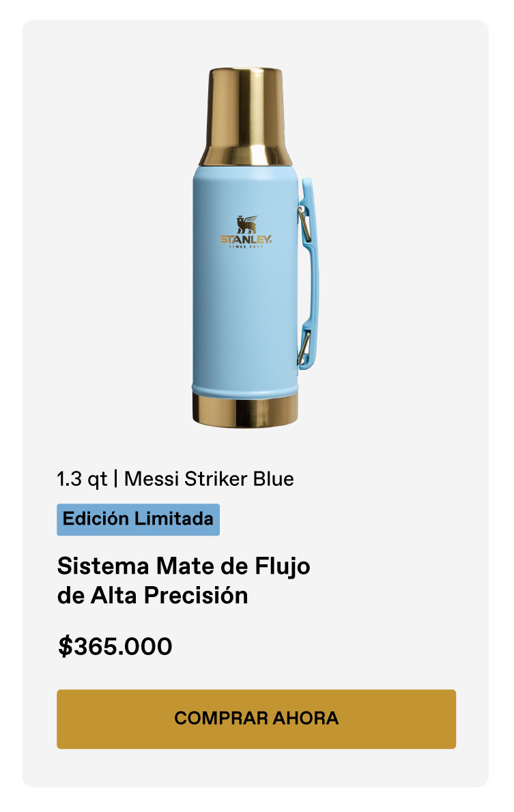Image resolution: width=514 pixels, height=812 pixels.
Task: Click the STANLEY wordmark on the bottle
Action: click(x=246, y=240)
